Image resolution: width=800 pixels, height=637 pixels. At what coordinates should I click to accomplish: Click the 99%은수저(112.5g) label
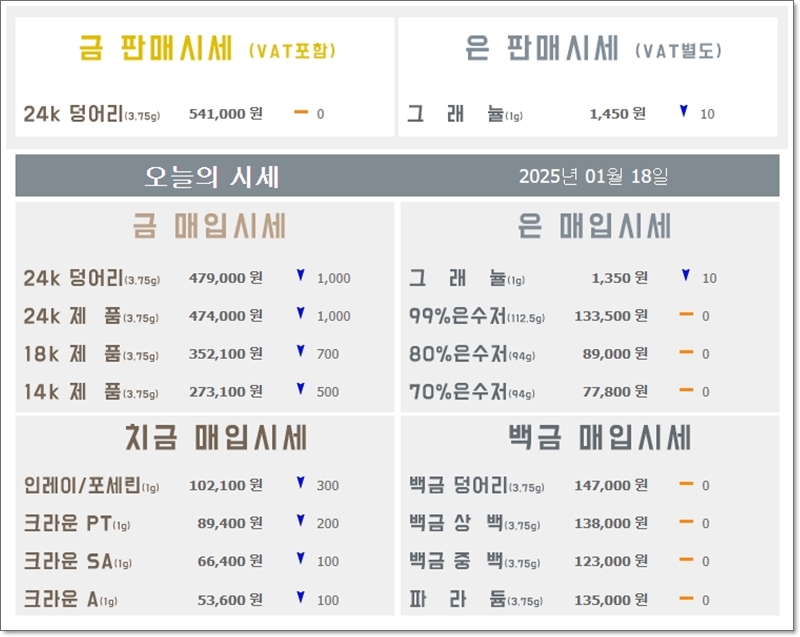pyautogui.click(x=477, y=316)
